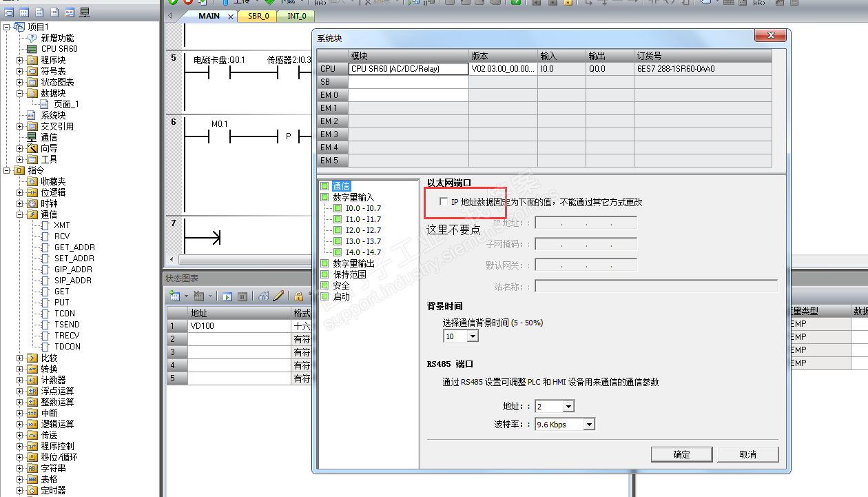
Task: Open 系统块 in the project tree
Action: [x=53, y=115]
